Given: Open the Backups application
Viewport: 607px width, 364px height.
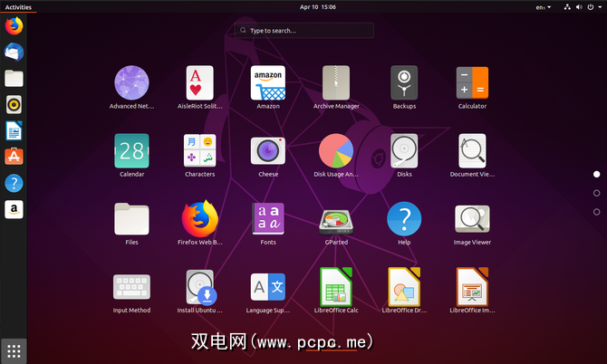Looking at the screenshot, I should pyautogui.click(x=404, y=82).
